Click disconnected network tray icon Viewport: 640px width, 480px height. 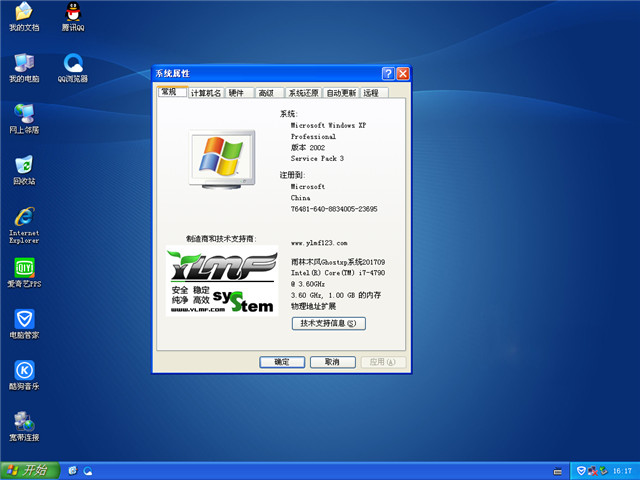592,471
